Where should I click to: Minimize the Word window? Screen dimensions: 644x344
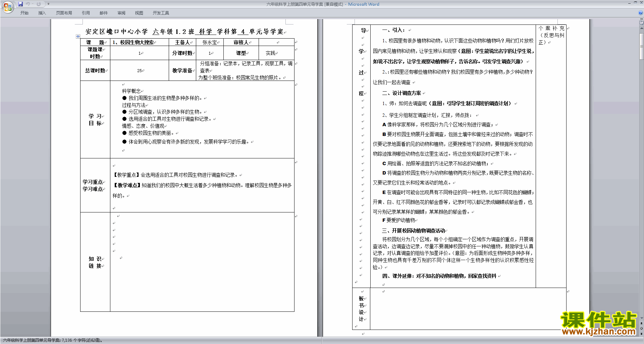(x=629, y=3)
